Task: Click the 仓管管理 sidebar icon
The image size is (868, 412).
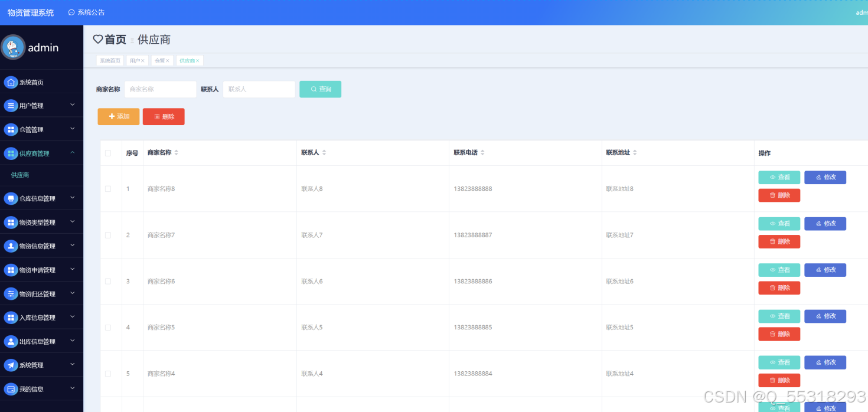Action: tap(11, 129)
